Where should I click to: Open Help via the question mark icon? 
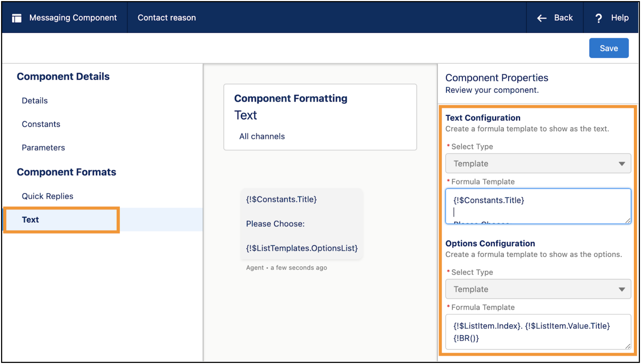click(599, 17)
